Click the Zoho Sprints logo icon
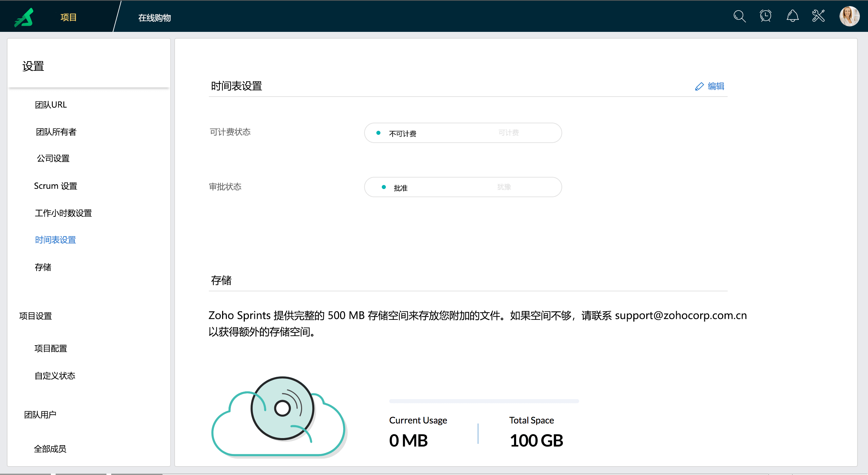Image resolution: width=868 pixels, height=475 pixels. coord(24,17)
